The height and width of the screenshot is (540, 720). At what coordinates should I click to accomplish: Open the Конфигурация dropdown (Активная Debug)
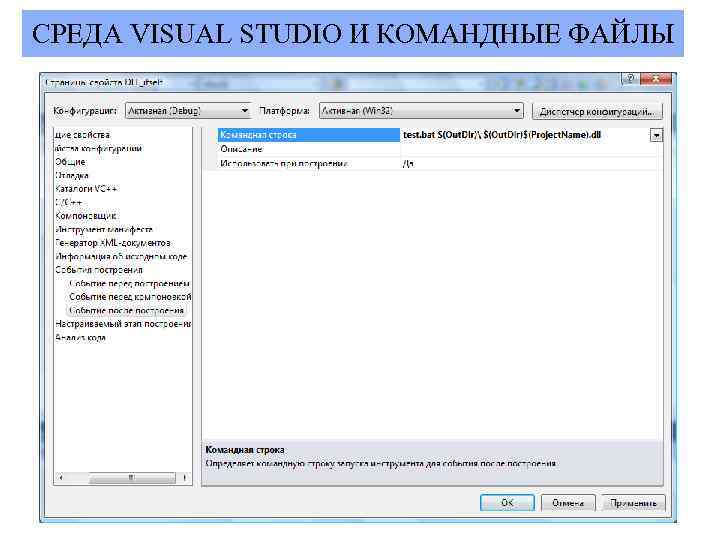pos(188,111)
